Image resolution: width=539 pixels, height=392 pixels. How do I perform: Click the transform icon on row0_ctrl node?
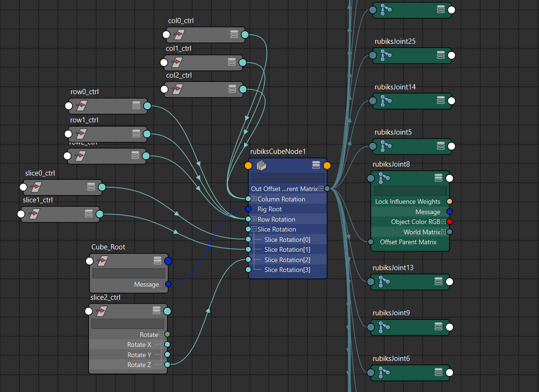82,105
